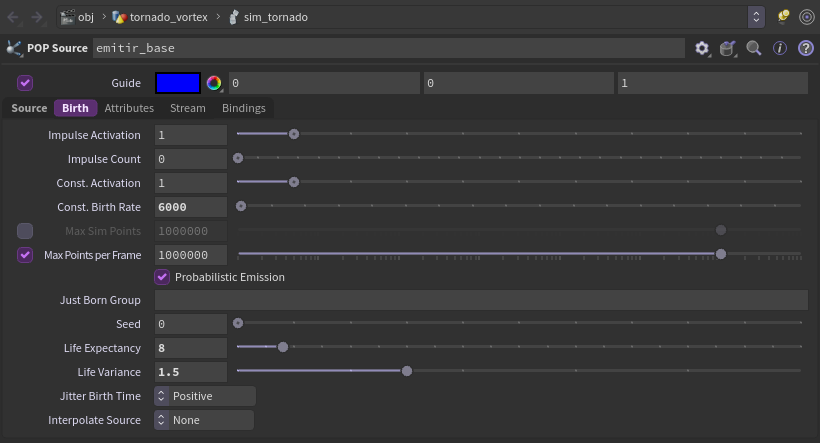Image resolution: width=820 pixels, height=443 pixels.
Task: Toggle the Guide checkbox
Action: (25, 83)
